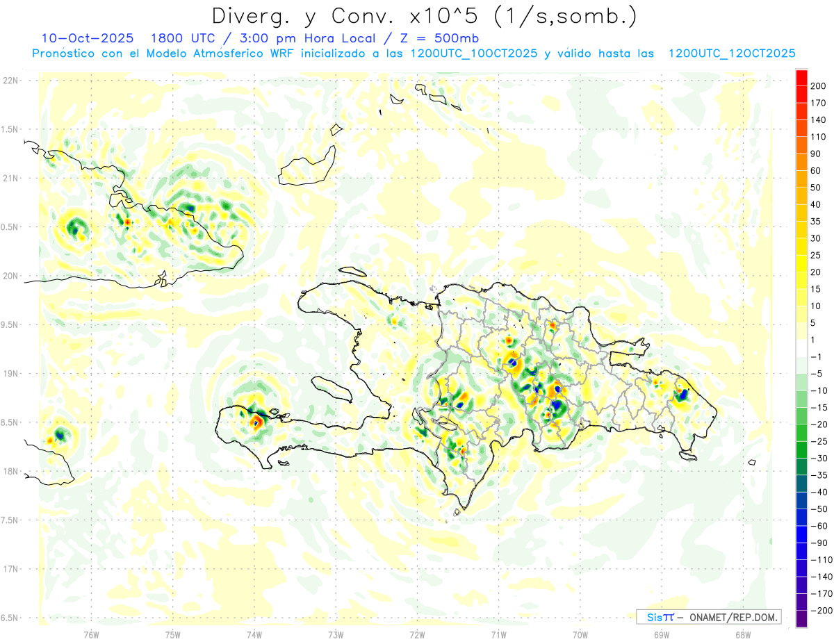Click the colorbar label "-170"

(822, 593)
